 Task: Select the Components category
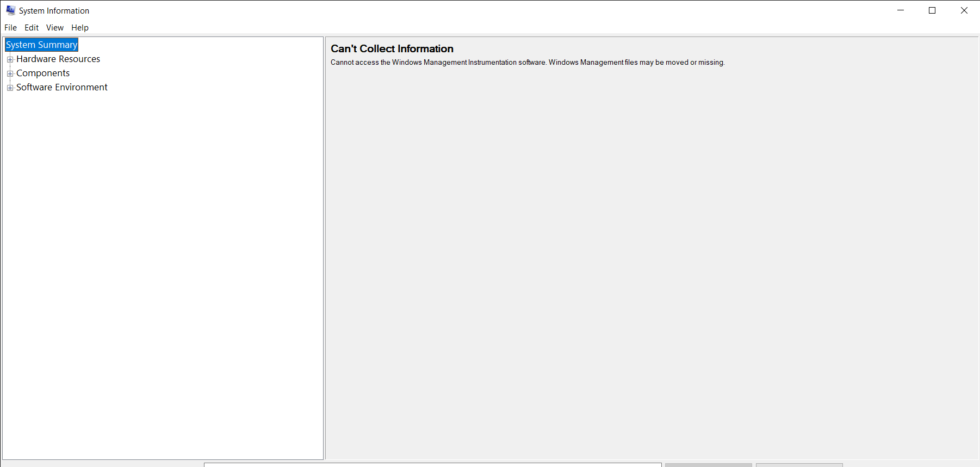[x=43, y=73]
